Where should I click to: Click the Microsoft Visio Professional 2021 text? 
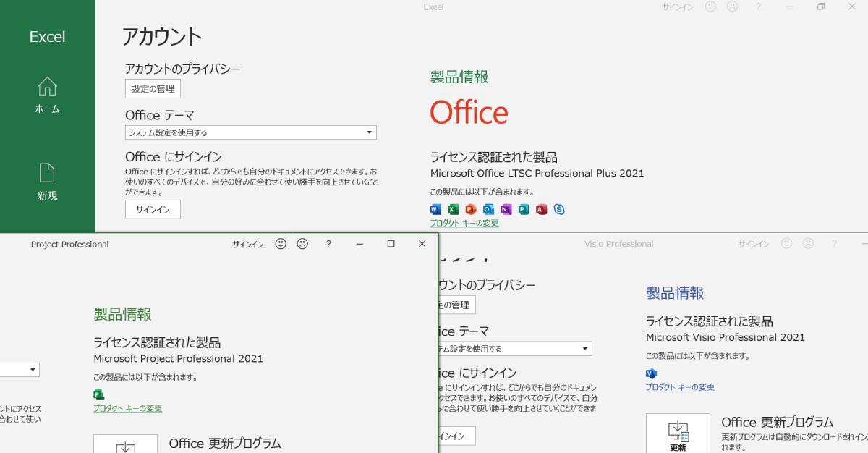(726, 337)
